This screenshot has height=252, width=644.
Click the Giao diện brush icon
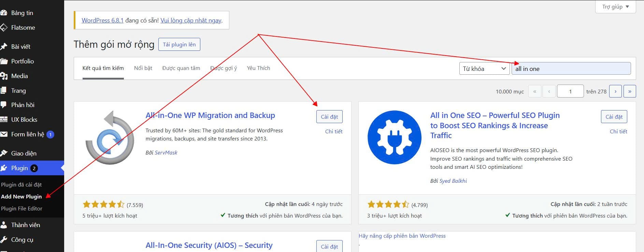3,153
